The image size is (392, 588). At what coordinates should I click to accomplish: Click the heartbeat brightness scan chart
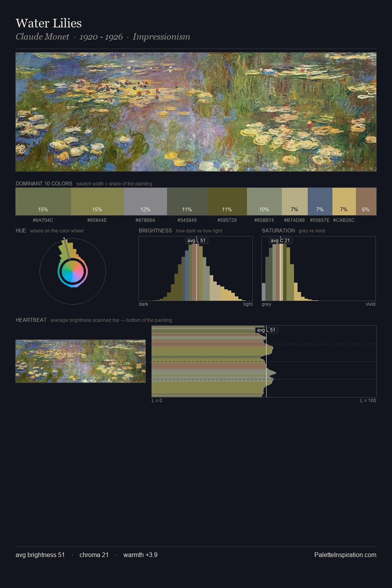(264, 361)
